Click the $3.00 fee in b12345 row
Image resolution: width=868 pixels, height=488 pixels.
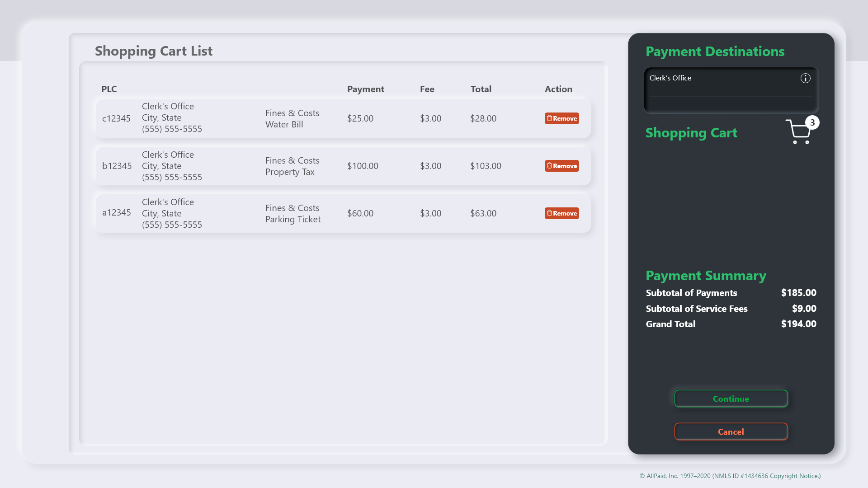click(430, 166)
